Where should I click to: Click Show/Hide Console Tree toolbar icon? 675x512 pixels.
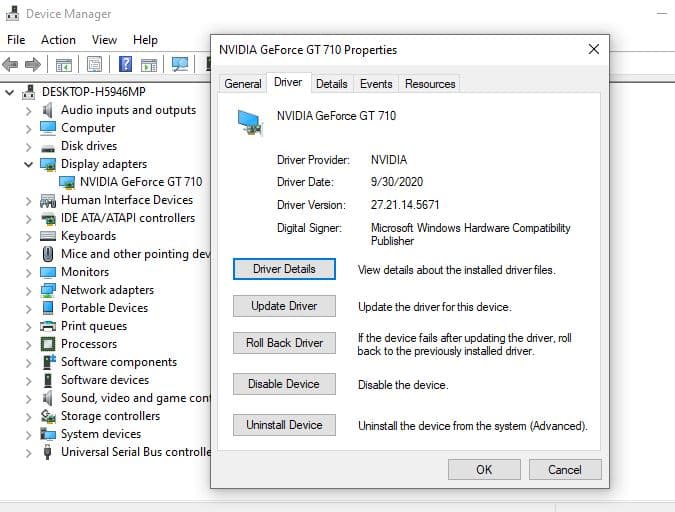(64, 65)
